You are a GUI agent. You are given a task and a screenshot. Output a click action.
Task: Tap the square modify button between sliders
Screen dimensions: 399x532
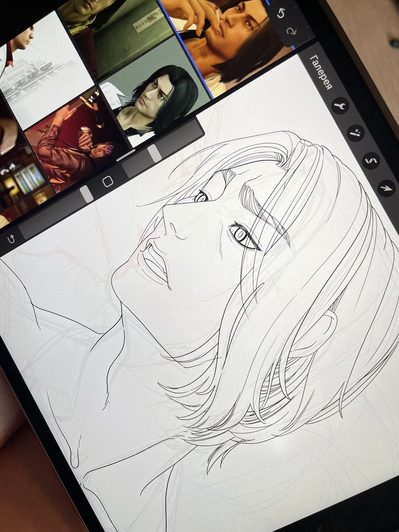[x=108, y=181]
